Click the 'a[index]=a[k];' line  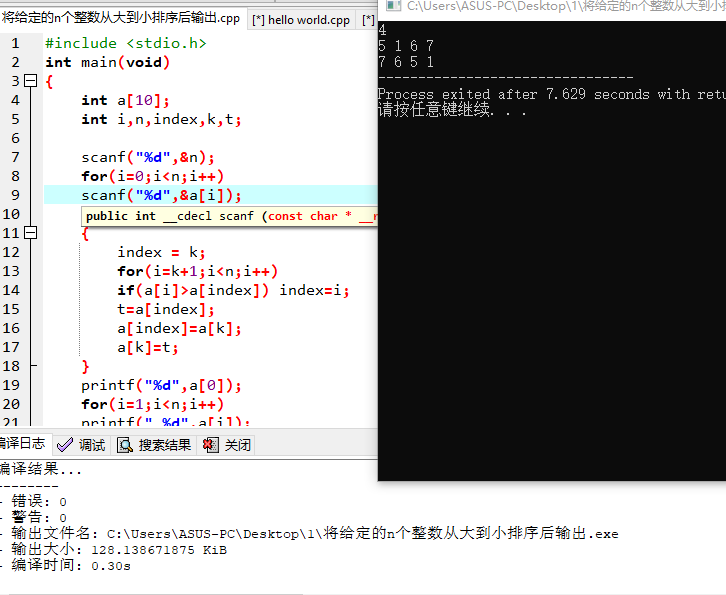(179, 328)
